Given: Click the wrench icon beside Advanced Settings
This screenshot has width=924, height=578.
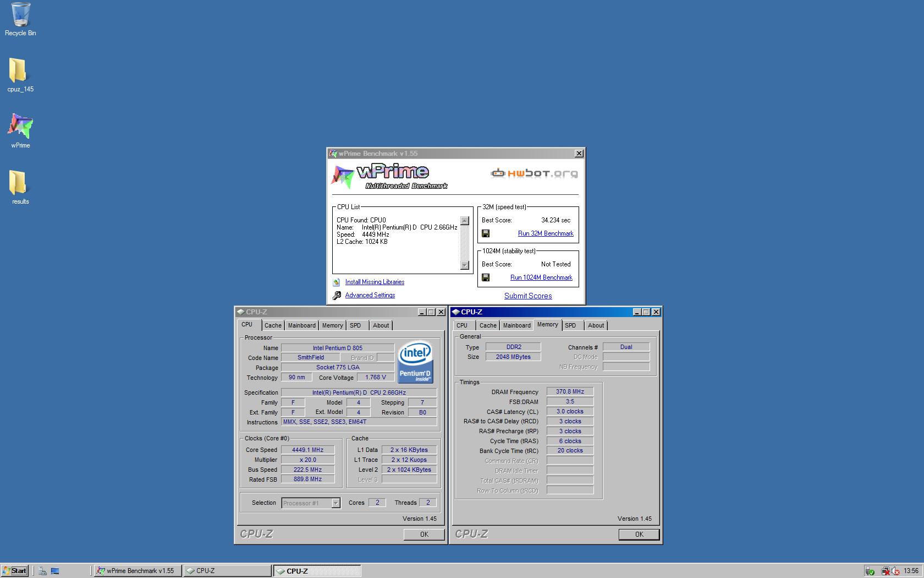Looking at the screenshot, I should pyautogui.click(x=337, y=296).
